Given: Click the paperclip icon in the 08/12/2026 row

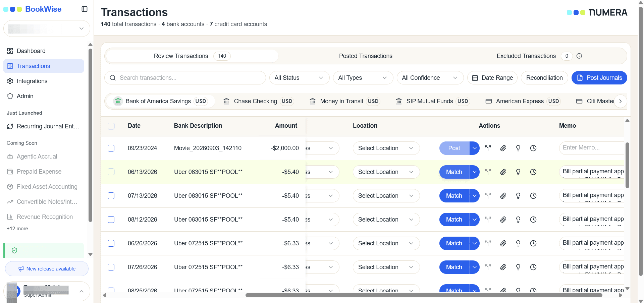Looking at the screenshot, I should (503, 220).
